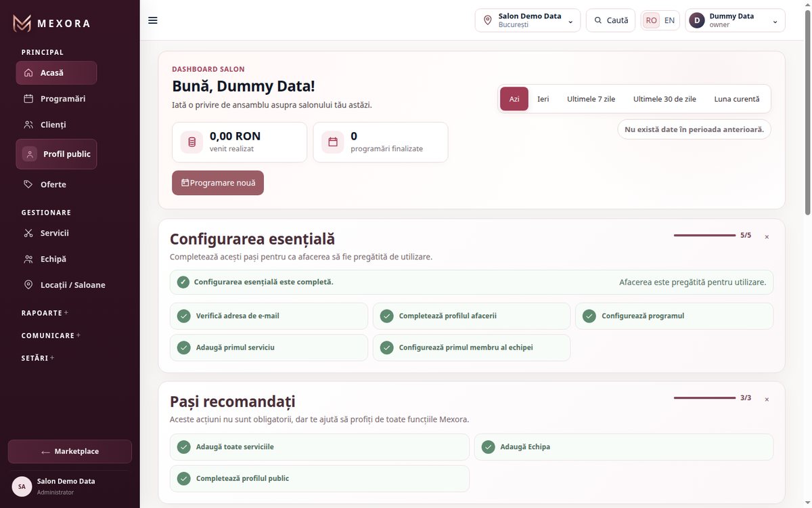Open Acasă in the sidebar
The image size is (812, 508).
[56, 73]
